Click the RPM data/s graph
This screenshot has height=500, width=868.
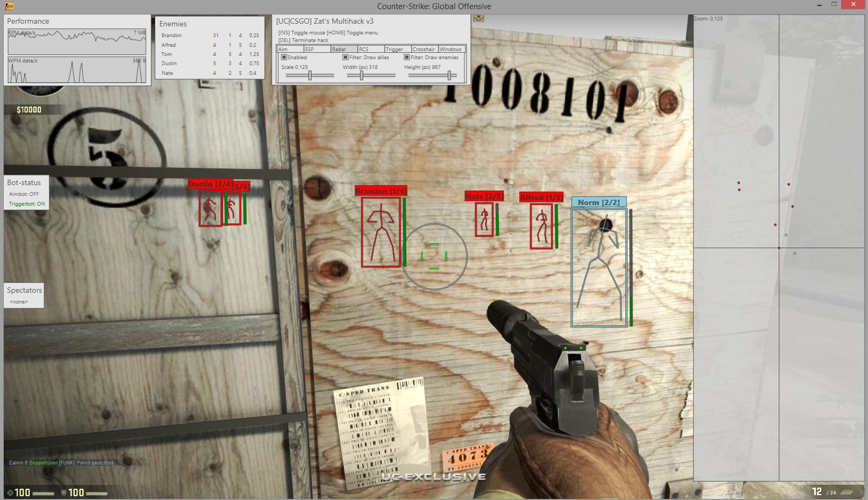pos(76,41)
